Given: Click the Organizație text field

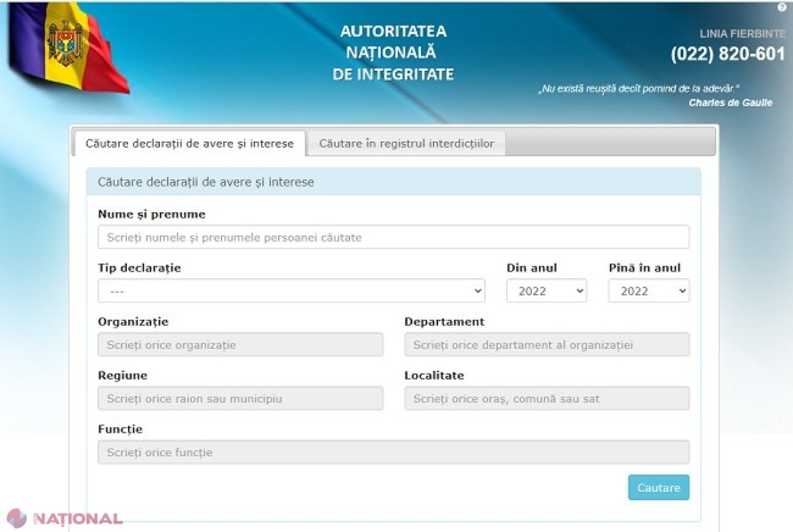Looking at the screenshot, I should tap(241, 344).
